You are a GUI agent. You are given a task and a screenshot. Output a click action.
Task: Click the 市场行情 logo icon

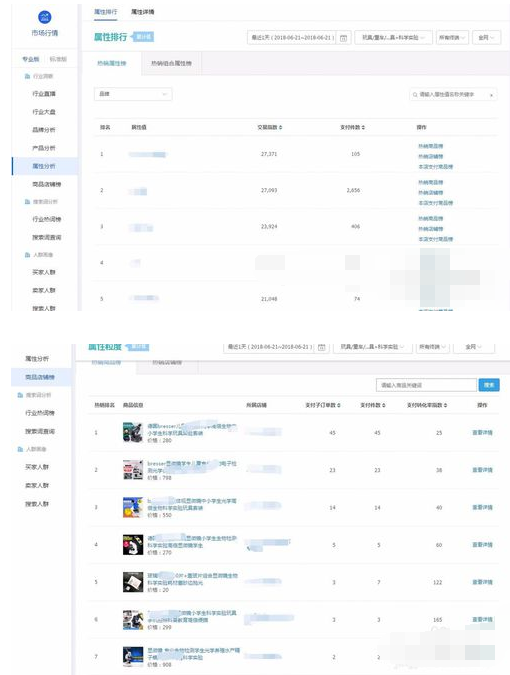pyautogui.click(x=45, y=17)
